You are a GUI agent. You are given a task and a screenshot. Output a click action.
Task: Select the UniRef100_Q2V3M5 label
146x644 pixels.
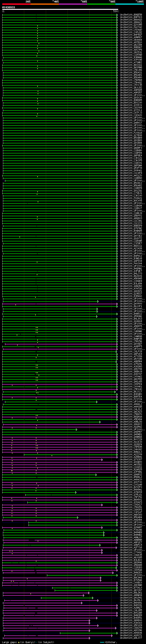click(131, 25)
